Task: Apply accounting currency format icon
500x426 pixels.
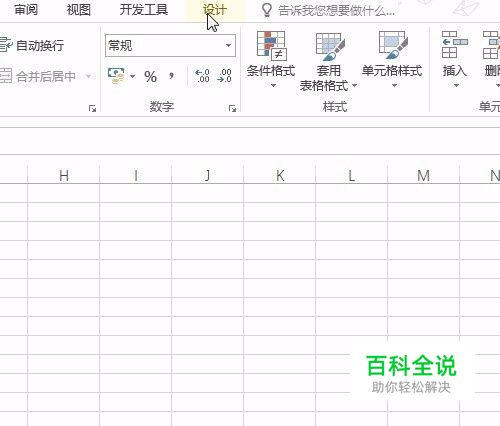Action: (x=116, y=76)
